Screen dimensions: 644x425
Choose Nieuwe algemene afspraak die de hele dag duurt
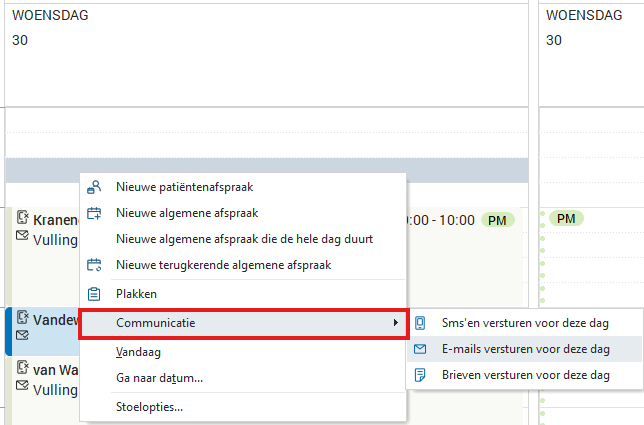pos(244,239)
